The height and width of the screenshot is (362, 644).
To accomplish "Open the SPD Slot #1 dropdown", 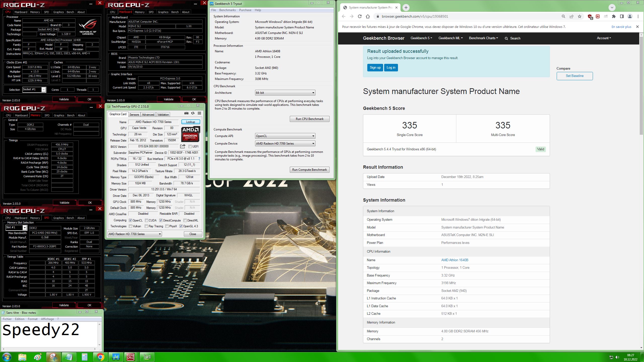I will 16,228.
